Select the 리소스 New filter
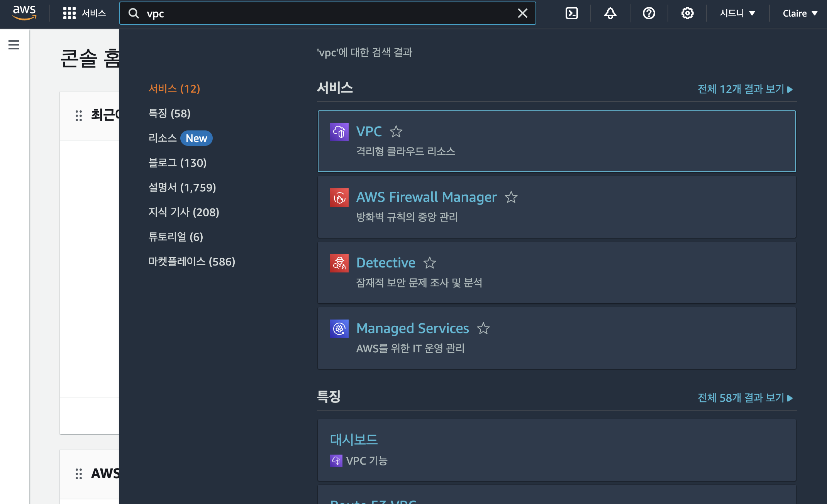This screenshot has width=827, height=504. coord(180,138)
